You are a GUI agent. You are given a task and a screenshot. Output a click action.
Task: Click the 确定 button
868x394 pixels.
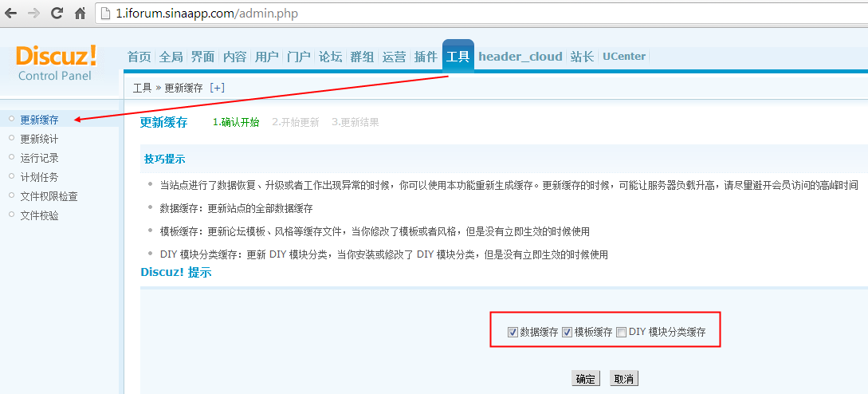pos(586,379)
